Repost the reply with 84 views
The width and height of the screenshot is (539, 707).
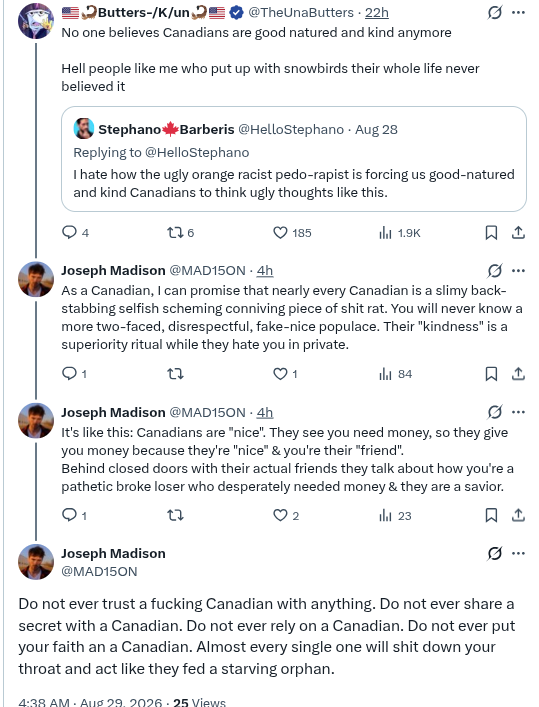175,374
